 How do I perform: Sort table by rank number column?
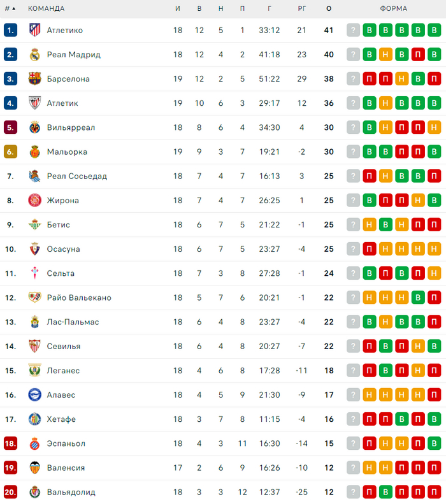click(10, 9)
